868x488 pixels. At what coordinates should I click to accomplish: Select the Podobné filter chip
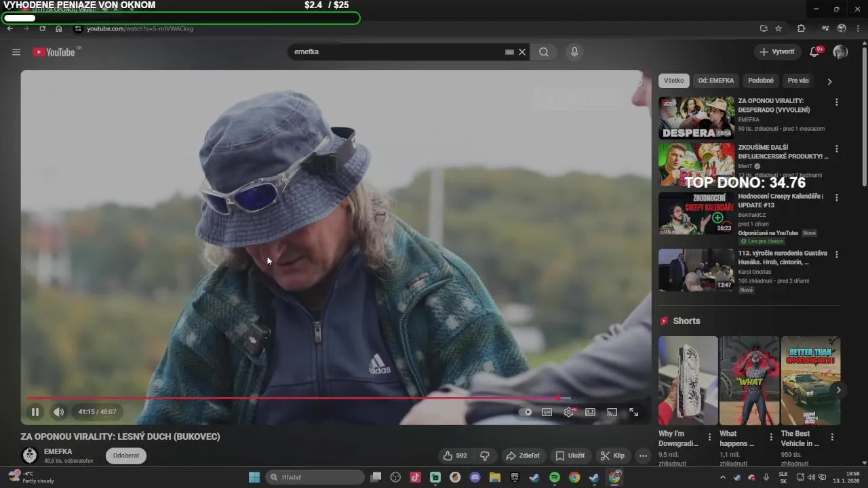[x=761, y=81]
